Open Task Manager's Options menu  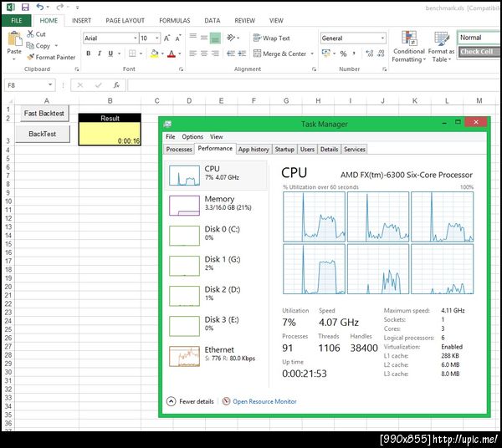coord(192,136)
